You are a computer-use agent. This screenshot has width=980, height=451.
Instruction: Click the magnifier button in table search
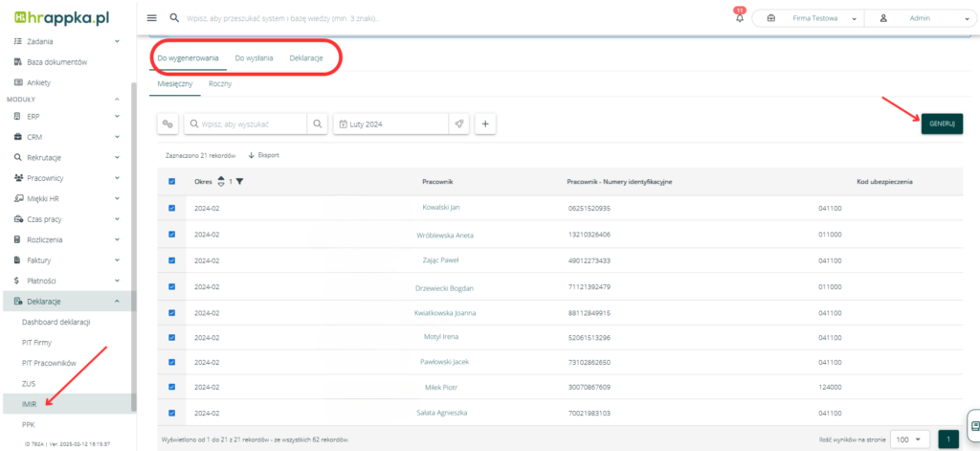[x=317, y=124]
